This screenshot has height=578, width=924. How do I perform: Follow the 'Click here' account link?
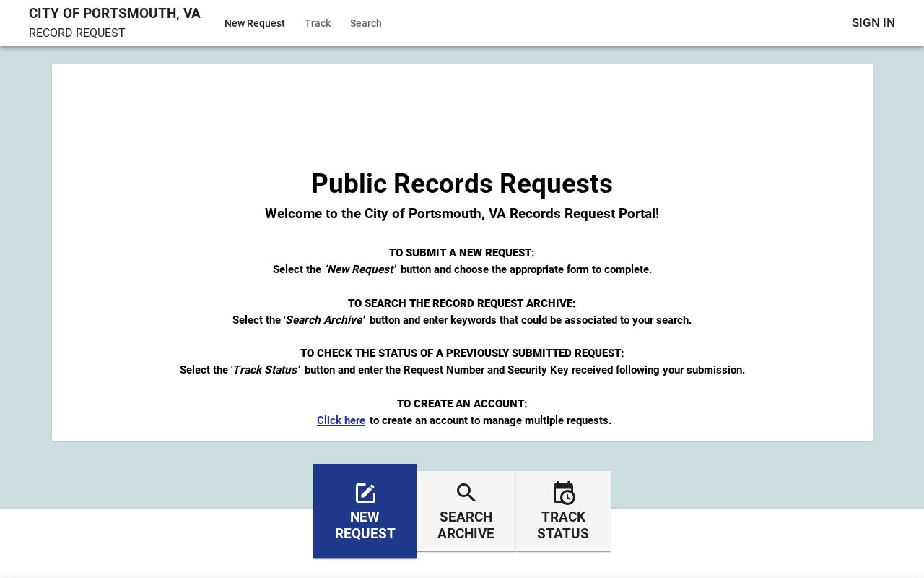point(341,420)
